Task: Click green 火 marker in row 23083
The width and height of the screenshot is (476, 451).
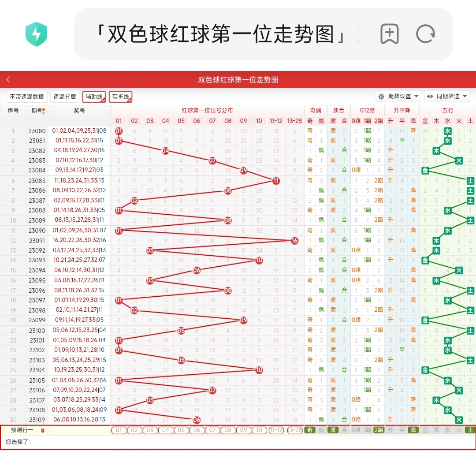Action: [x=459, y=160]
